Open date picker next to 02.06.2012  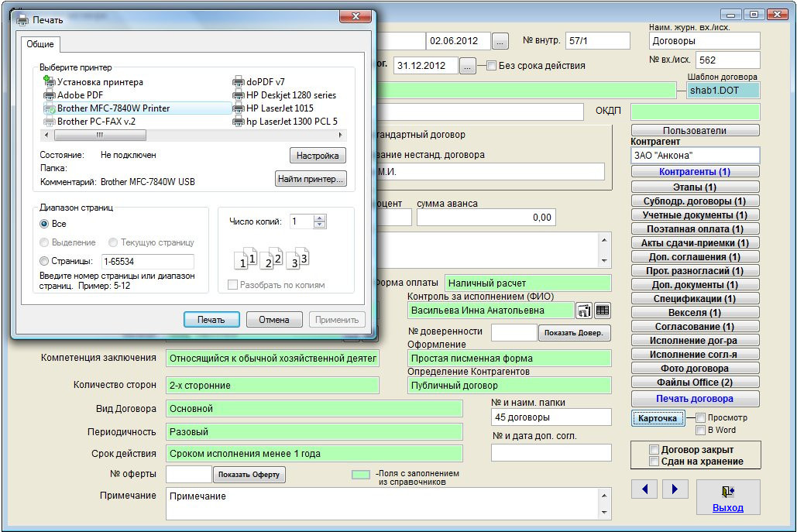(x=501, y=41)
